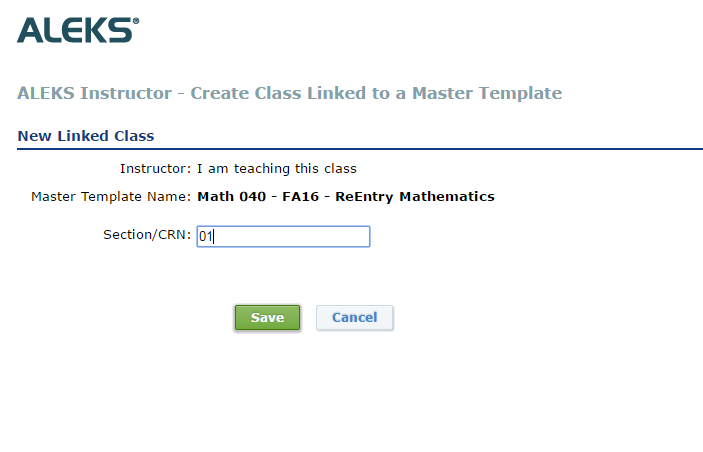
Task: Click the Section/CRN label
Action: click(x=147, y=235)
